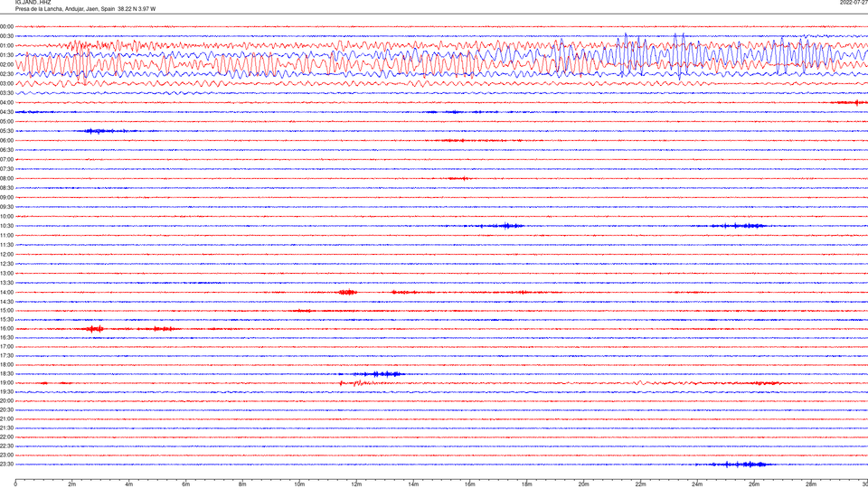Select the 02:30 trace time label

6,73
